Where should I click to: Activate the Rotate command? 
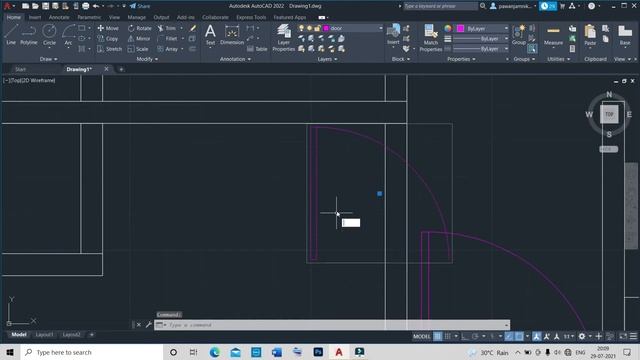pos(139,28)
